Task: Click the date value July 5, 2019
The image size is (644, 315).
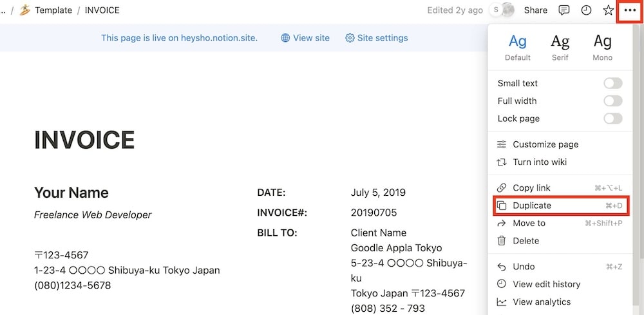Action: tap(378, 192)
